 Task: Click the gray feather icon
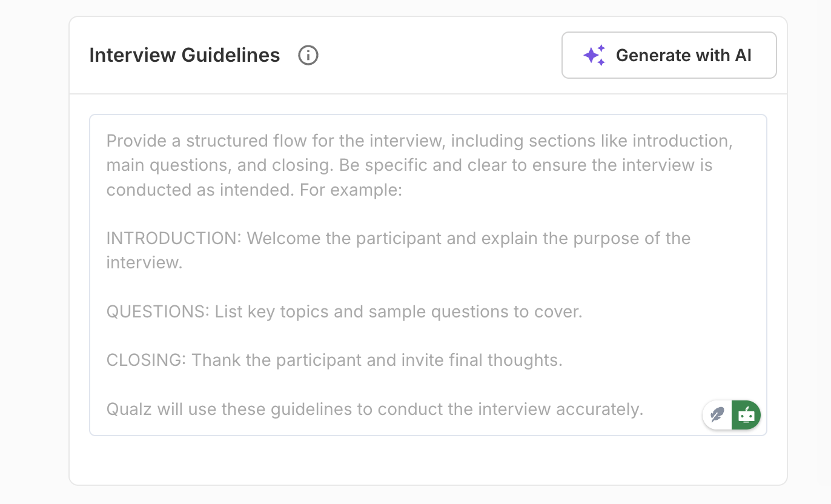point(718,415)
